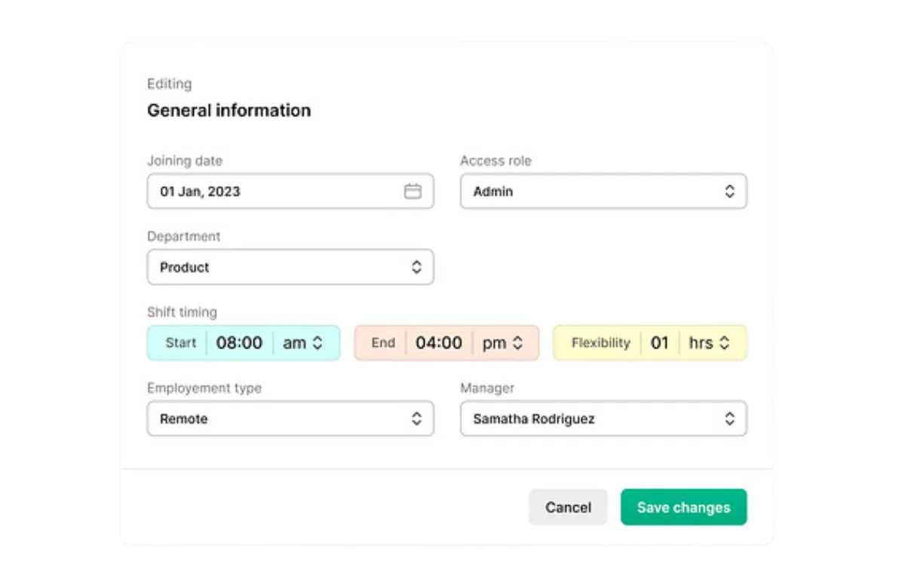Click the Department chevron arrows icon
The width and height of the screenshot is (905, 588).
[x=416, y=267]
